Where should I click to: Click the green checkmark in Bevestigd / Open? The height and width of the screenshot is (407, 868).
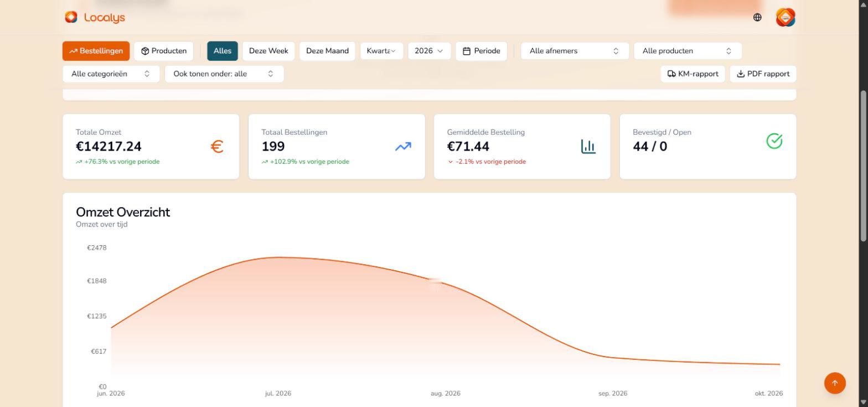774,141
